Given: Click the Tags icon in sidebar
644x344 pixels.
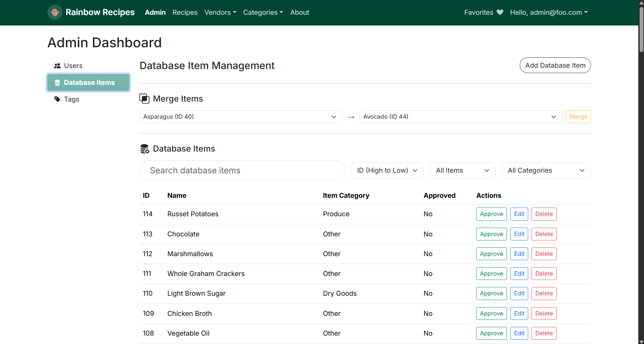Looking at the screenshot, I should (57, 99).
